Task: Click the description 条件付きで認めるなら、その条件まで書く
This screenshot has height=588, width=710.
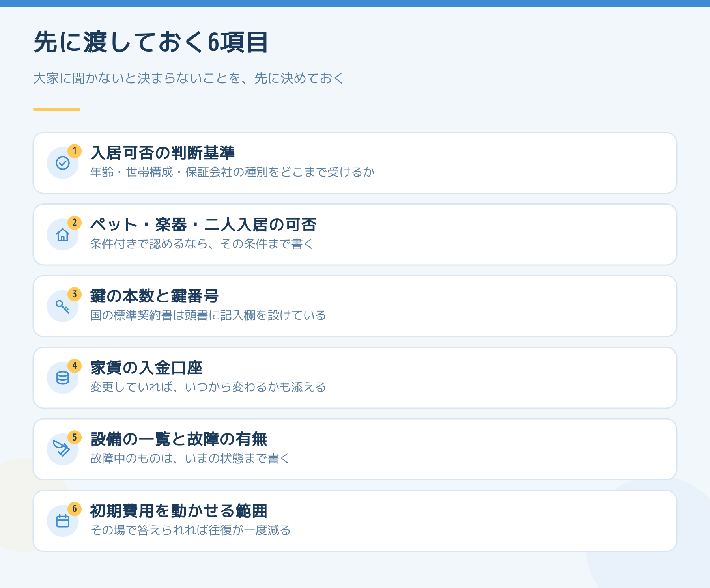Action: [202, 244]
